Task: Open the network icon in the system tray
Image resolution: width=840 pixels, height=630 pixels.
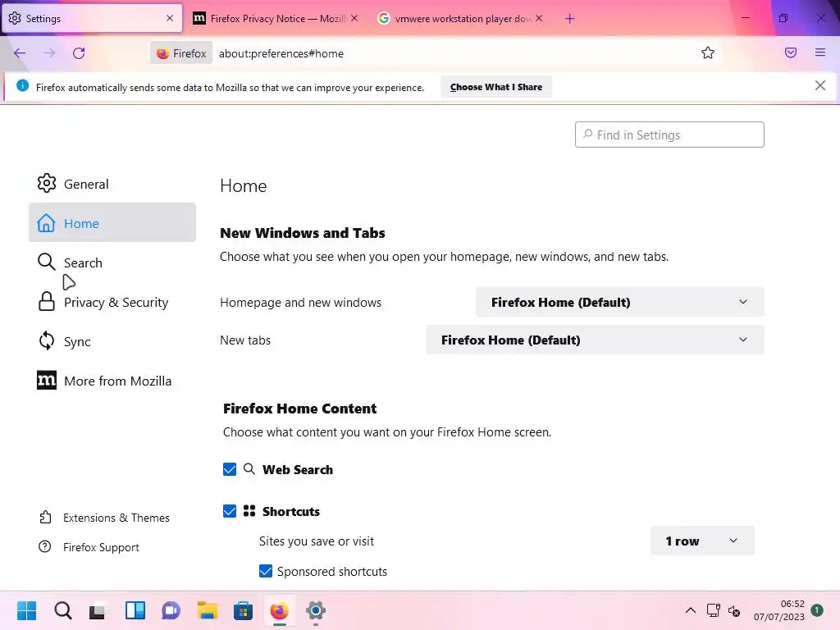Action: 713,610
